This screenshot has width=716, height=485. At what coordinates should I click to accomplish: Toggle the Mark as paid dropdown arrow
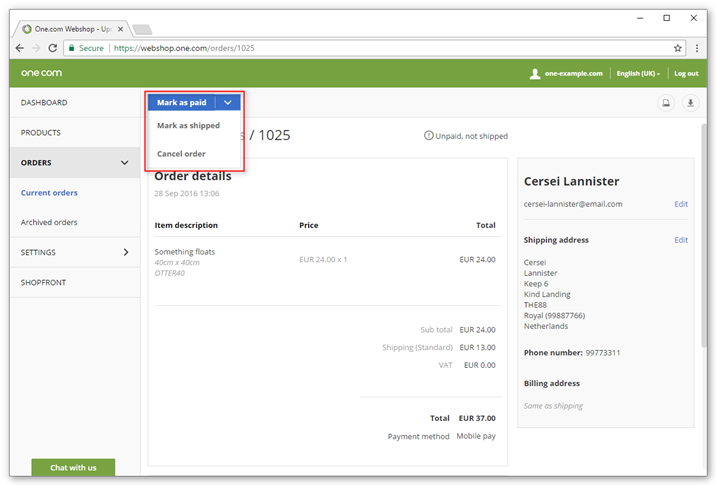point(228,102)
